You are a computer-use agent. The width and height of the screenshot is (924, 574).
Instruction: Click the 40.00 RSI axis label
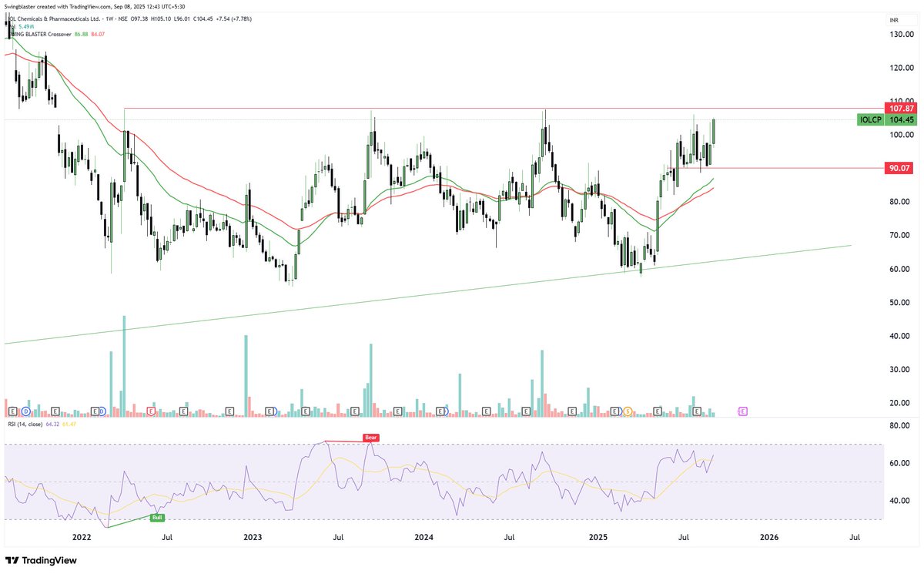900,500
